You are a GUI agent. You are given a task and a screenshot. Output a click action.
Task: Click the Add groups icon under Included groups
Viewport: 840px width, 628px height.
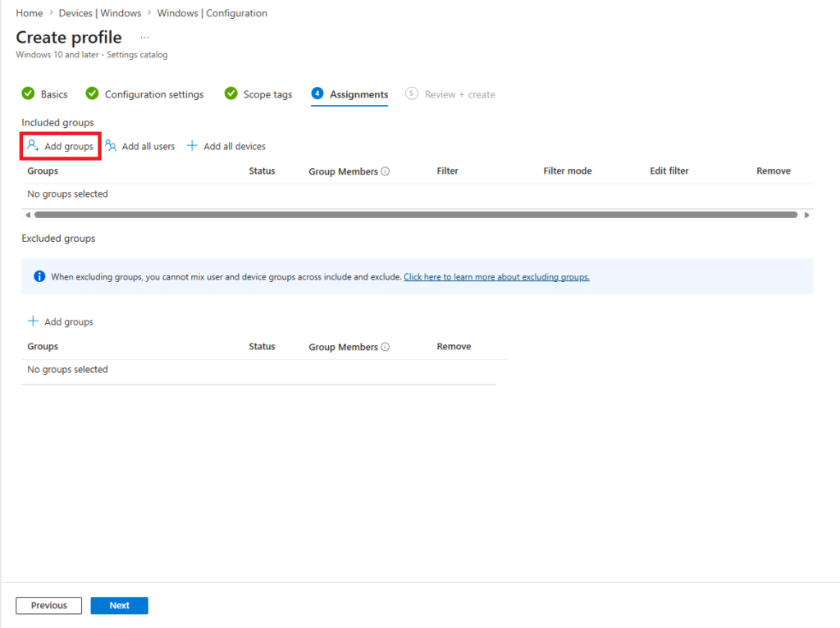[33, 146]
